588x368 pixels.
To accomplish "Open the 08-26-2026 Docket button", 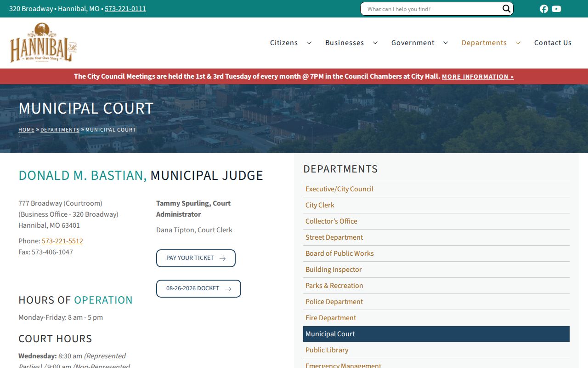I will (x=198, y=288).
